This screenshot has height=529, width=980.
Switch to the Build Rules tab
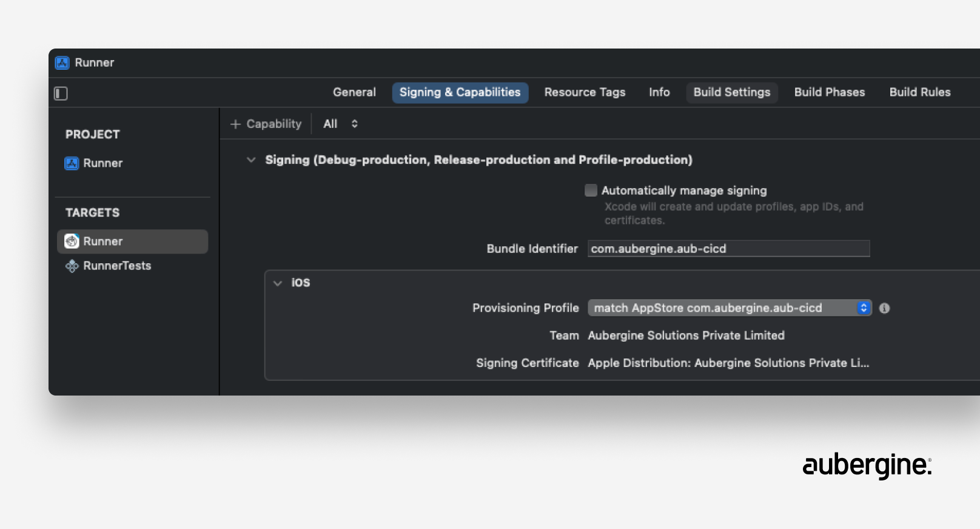click(x=920, y=92)
